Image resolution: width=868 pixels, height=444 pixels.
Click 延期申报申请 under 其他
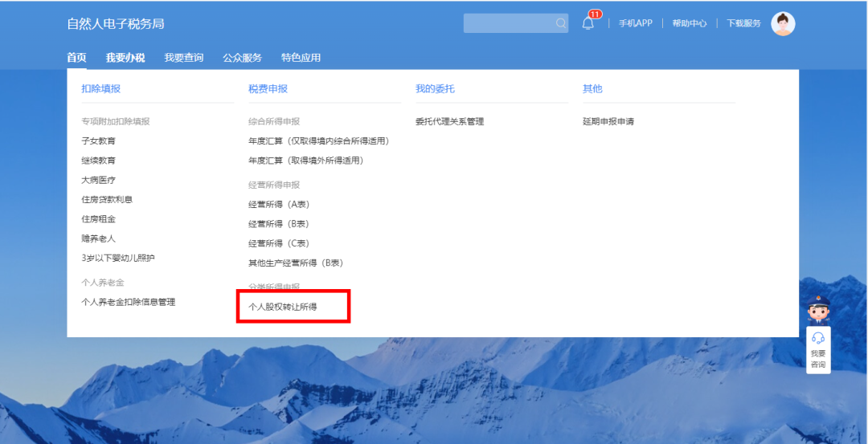click(608, 121)
